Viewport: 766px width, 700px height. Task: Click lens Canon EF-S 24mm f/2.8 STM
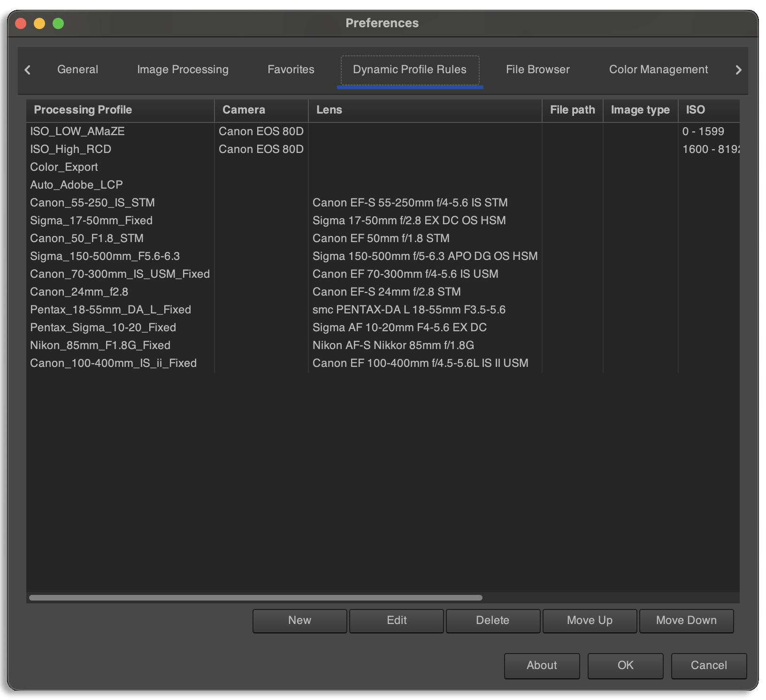[387, 292]
